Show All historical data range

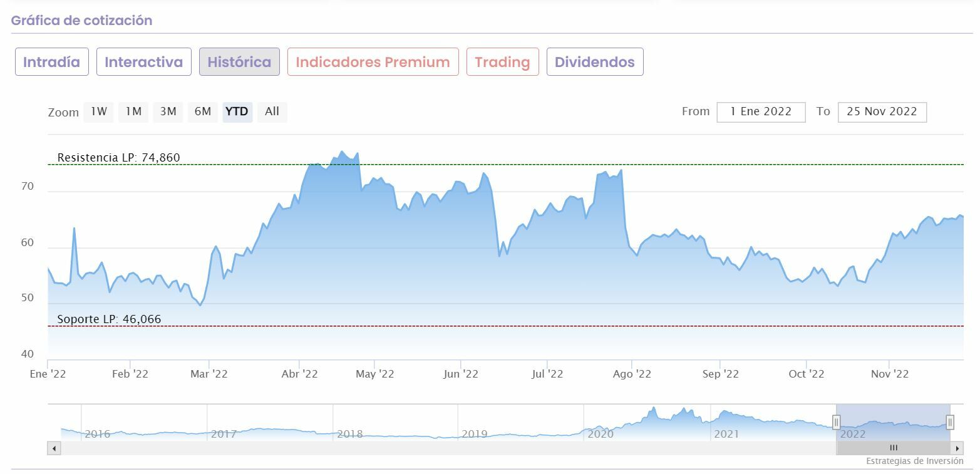(272, 112)
